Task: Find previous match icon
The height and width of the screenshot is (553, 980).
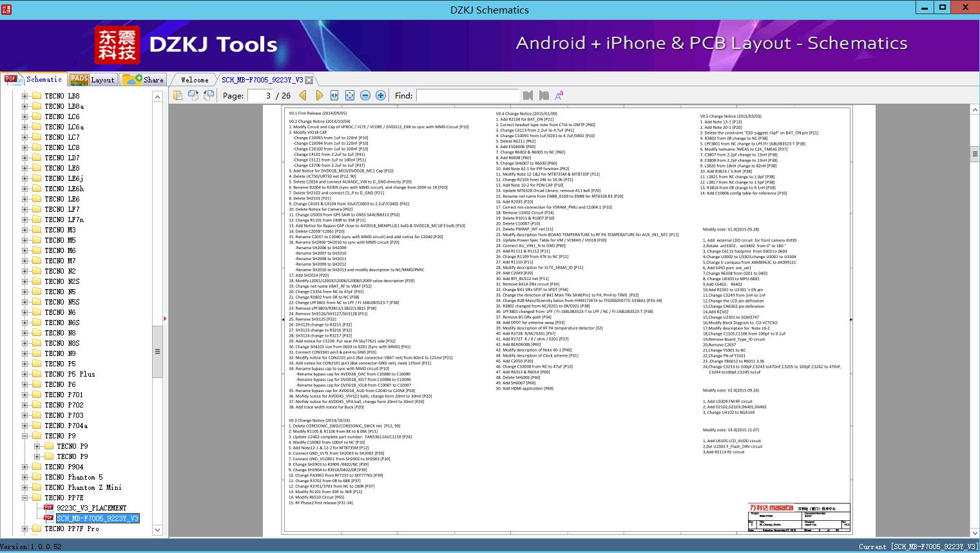Action: (x=528, y=95)
